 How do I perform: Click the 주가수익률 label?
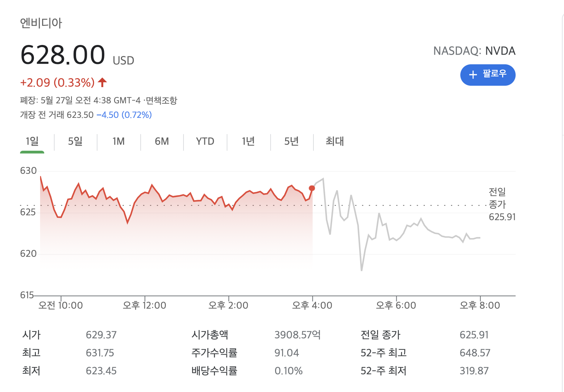(214, 353)
